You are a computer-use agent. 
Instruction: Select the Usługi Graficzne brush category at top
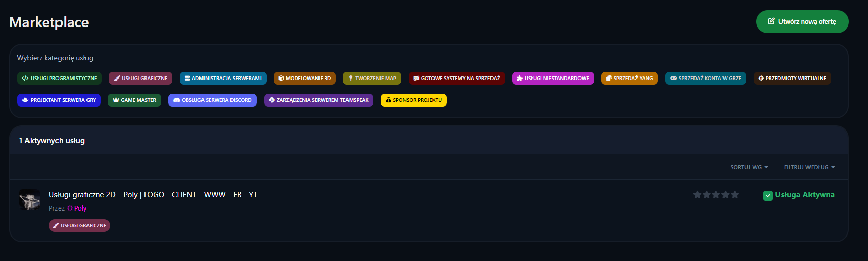coord(140,79)
